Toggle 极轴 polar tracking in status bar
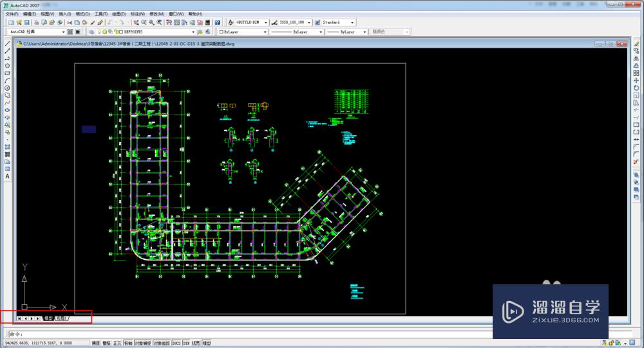644x348 pixels. [128, 343]
